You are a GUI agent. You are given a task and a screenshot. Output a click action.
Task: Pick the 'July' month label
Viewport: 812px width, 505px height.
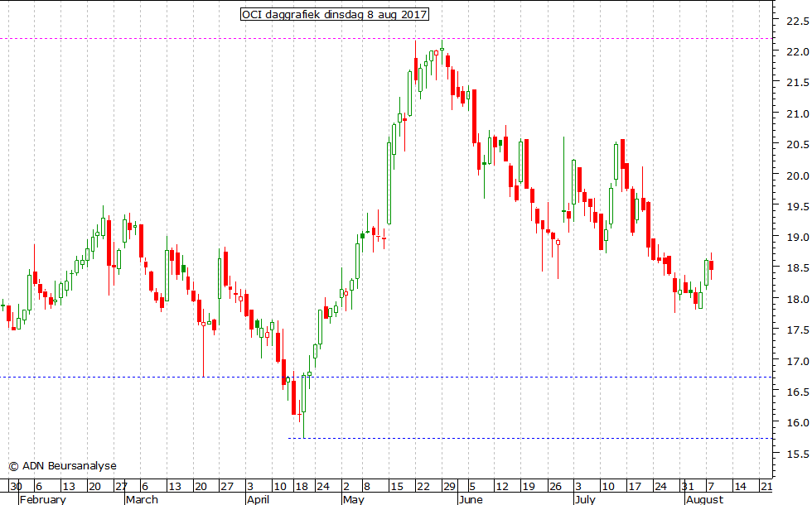[585, 499]
